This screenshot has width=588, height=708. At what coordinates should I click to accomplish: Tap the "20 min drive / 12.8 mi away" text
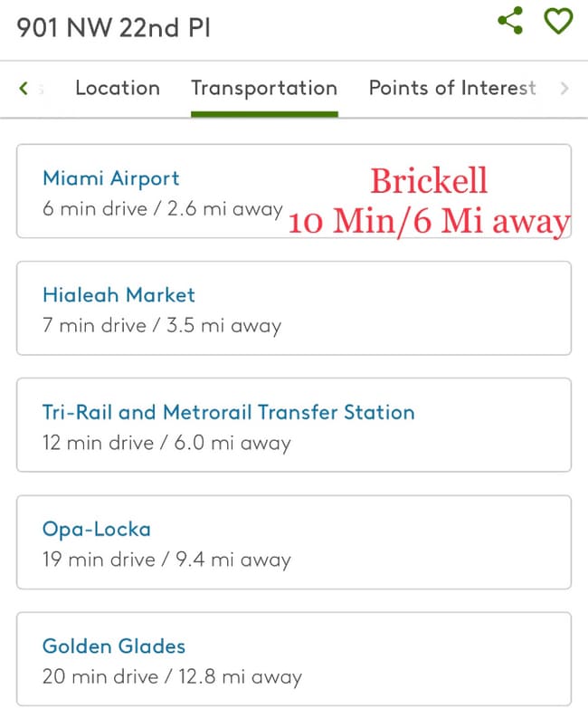point(172,677)
